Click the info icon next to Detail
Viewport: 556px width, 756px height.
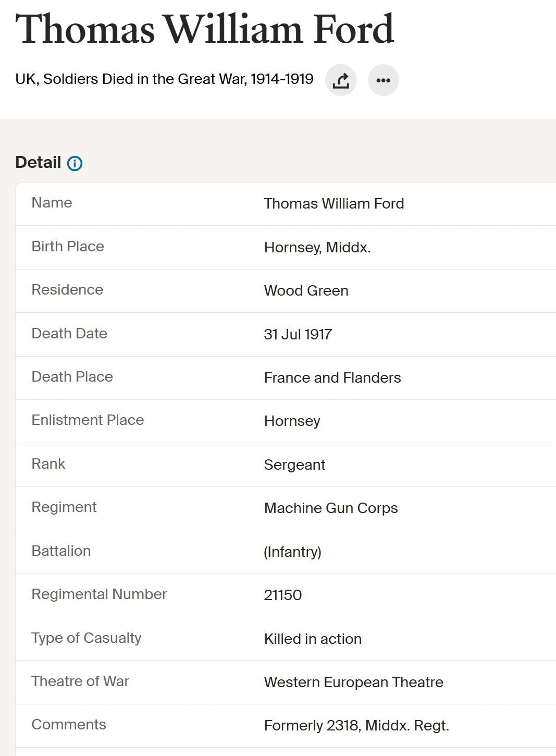pos(75,163)
